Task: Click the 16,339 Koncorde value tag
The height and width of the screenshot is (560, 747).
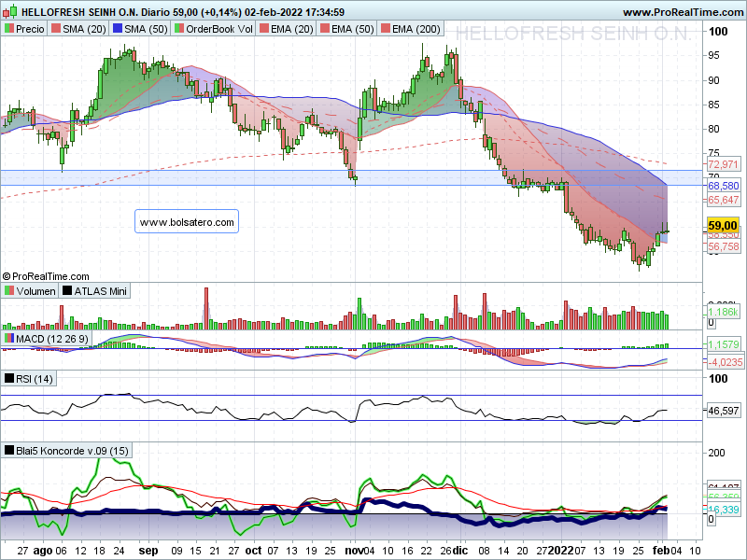Action: pyautogui.click(x=723, y=510)
